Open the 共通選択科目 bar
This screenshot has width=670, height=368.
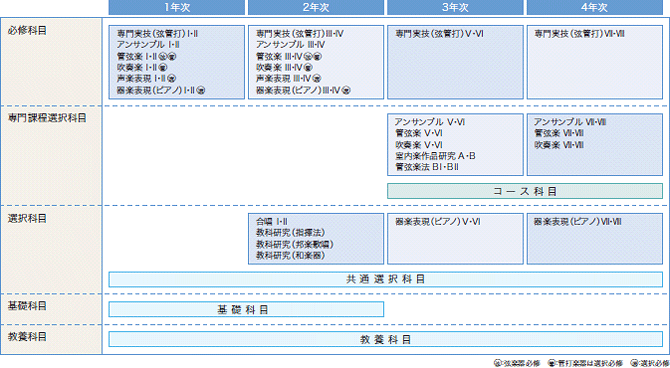386,279
